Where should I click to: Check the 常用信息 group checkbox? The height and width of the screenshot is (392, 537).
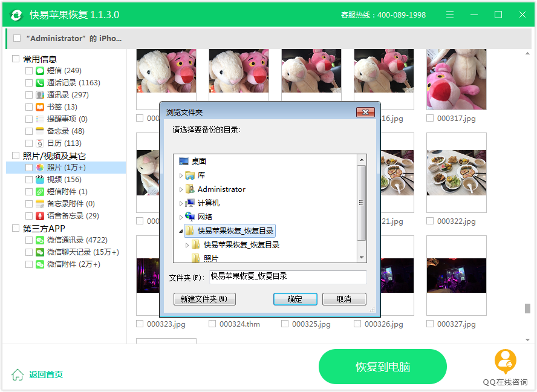click(x=15, y=59)
